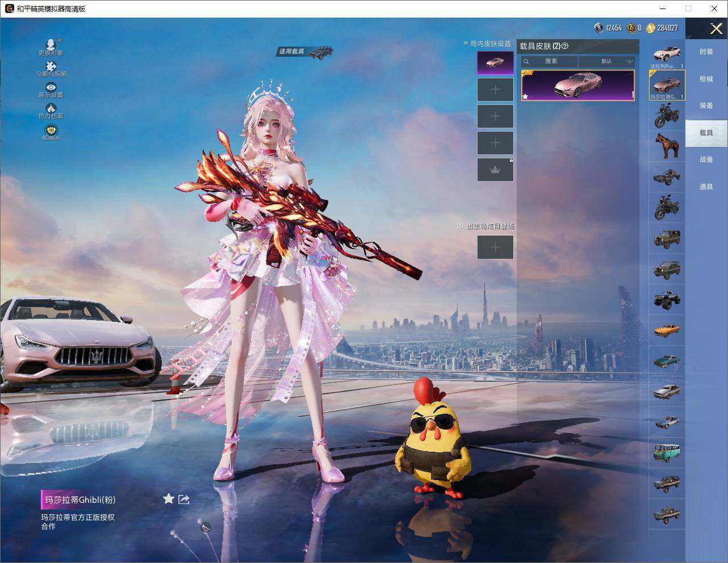Toggle the 展示设置 eye display setting
This screenshot has width=728, height=563.
(x=51, y=90)
